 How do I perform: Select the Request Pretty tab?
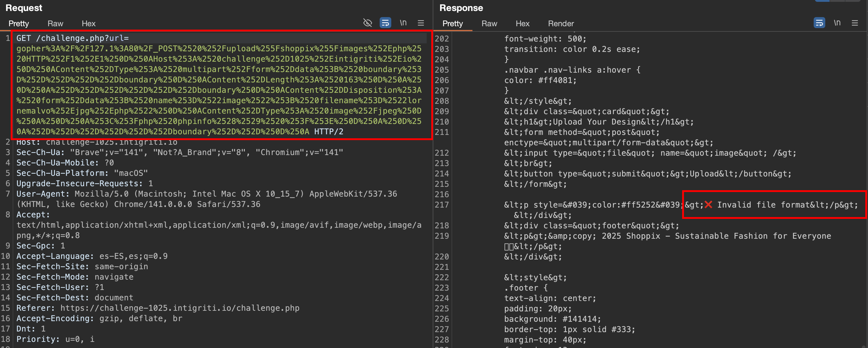click(x=19, y=24)
